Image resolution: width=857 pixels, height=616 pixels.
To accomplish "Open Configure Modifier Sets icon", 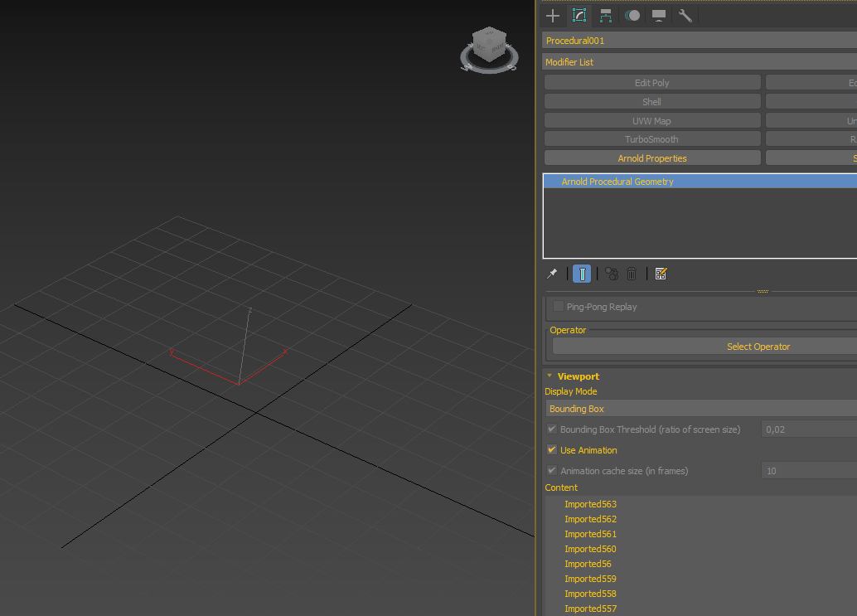I will click(661, 274).
